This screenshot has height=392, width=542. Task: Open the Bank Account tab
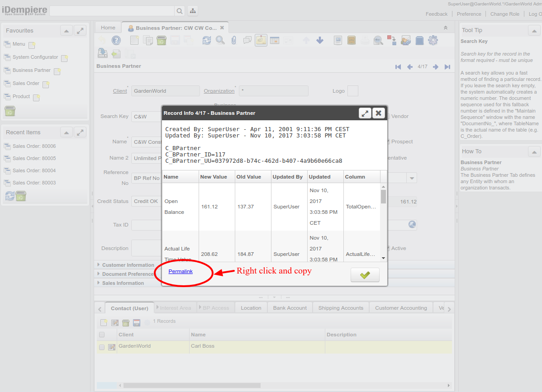click(290, 308)
